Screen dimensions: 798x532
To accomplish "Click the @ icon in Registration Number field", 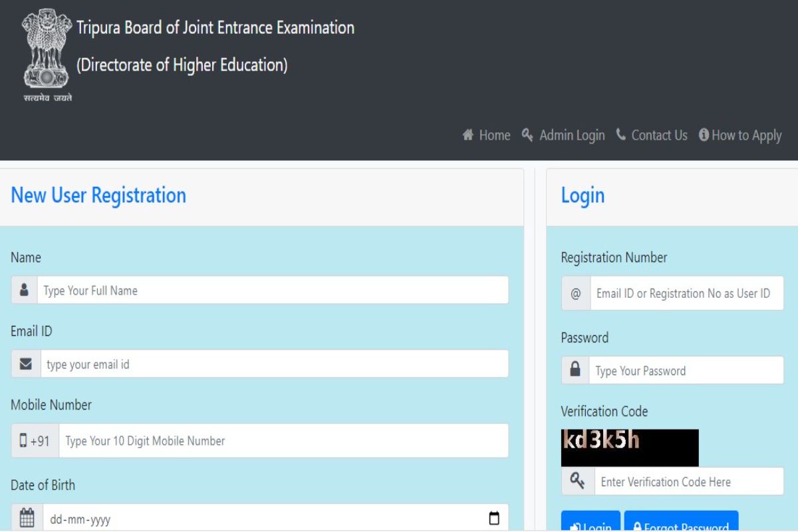I will point(576,293).
